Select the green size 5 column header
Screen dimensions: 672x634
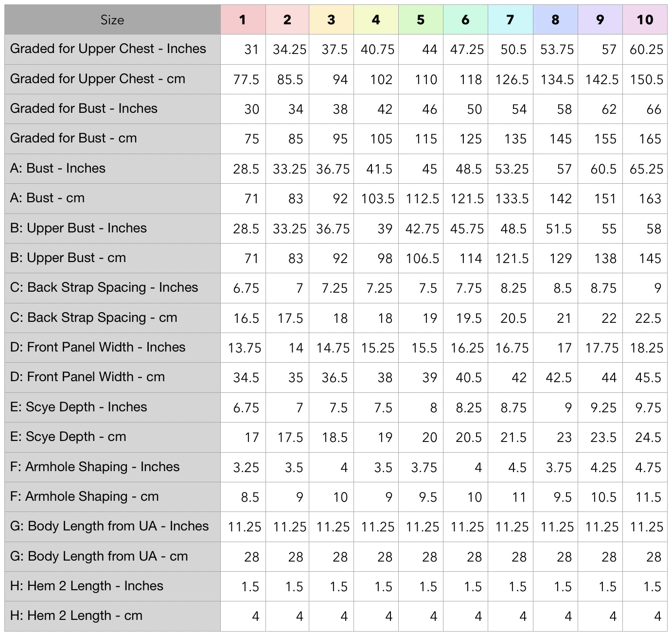tap(421, 20)
